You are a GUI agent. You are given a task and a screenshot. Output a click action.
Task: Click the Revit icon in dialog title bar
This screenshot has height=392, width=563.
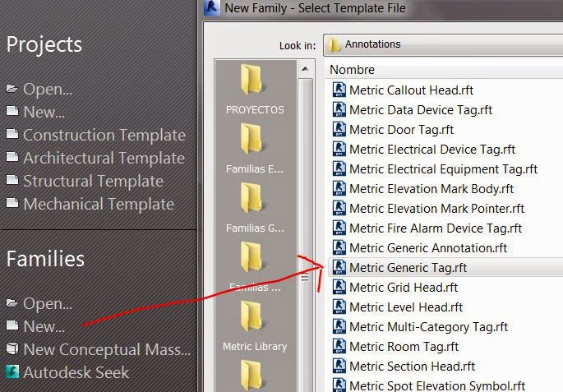click(x=212, y=8)
